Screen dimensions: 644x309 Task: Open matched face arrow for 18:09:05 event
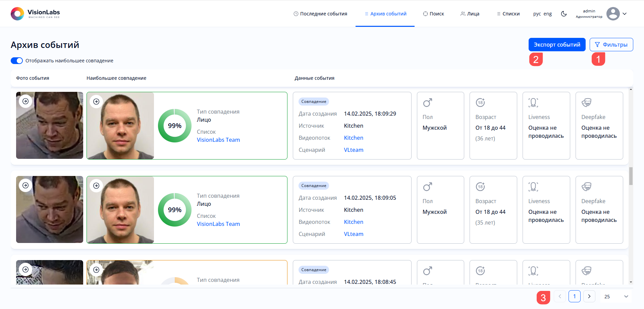click(x=96, y=186)
